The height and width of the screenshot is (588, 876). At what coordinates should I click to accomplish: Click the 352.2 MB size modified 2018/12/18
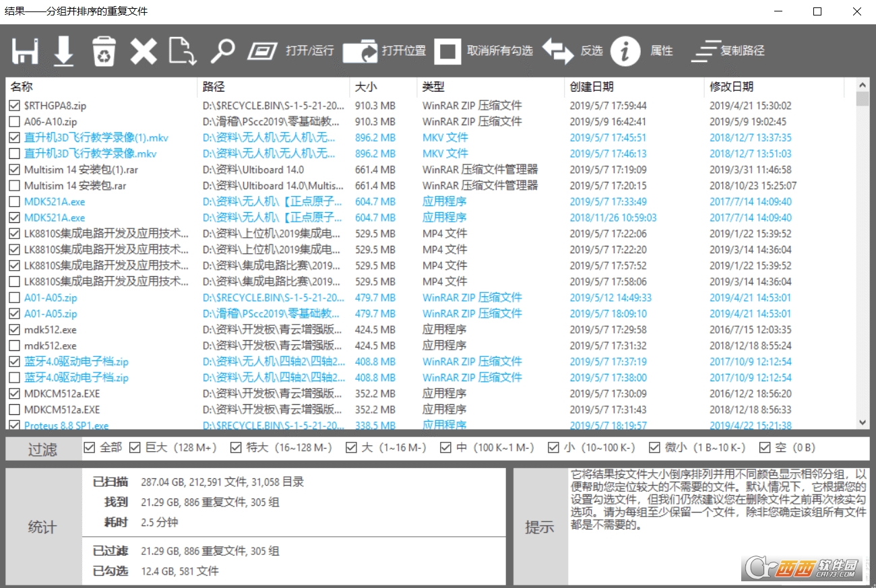tap(375, 410)
